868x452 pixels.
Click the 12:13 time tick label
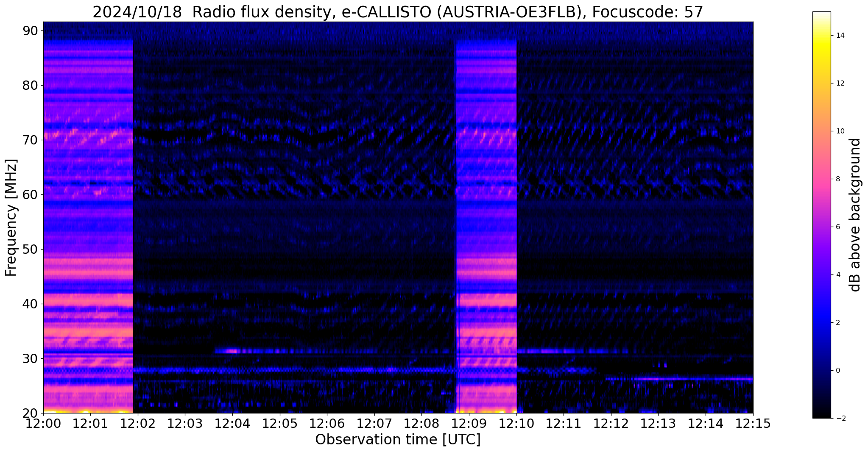pyautogui.click(x=658, y=423)
